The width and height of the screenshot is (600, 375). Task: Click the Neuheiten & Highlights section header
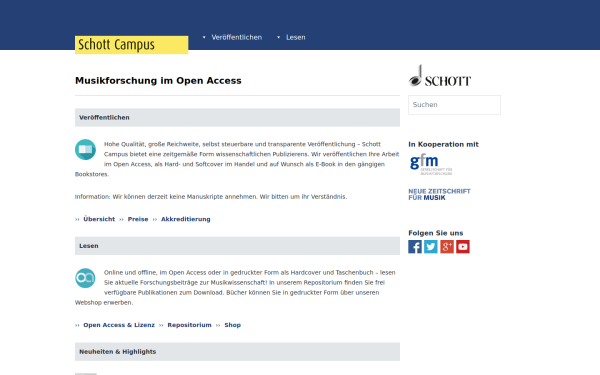[237, 352]
